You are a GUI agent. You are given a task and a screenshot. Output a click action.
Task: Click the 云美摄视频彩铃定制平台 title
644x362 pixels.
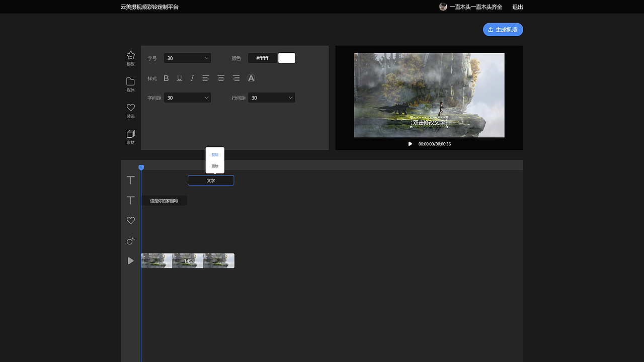(x=149, y=7)
